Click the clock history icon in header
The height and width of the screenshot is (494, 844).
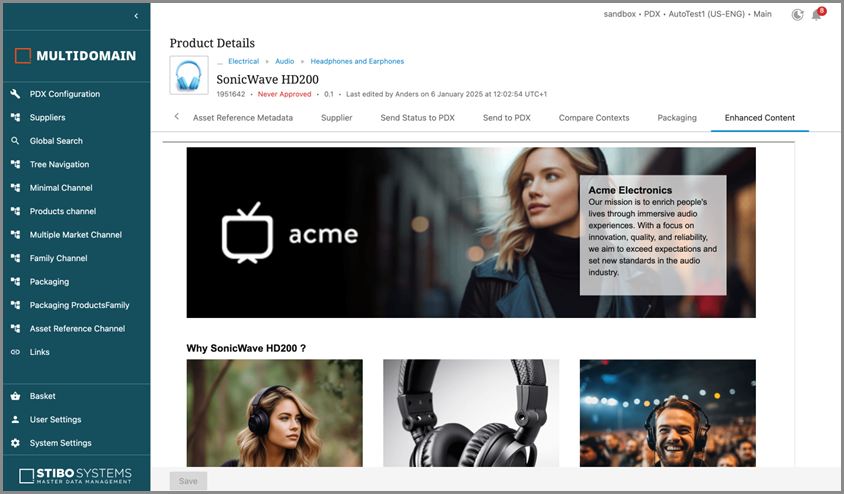[x=797, y=15]
